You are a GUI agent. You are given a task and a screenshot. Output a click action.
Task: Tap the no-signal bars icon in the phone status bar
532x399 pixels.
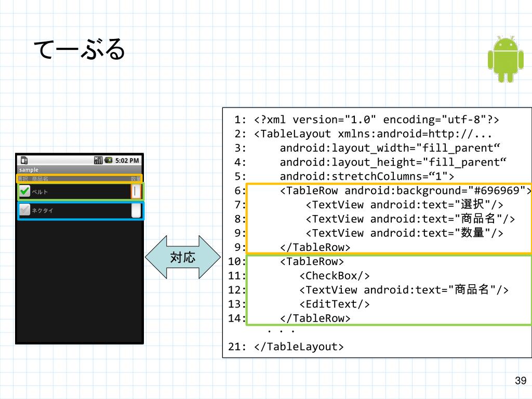coord(98,160)
